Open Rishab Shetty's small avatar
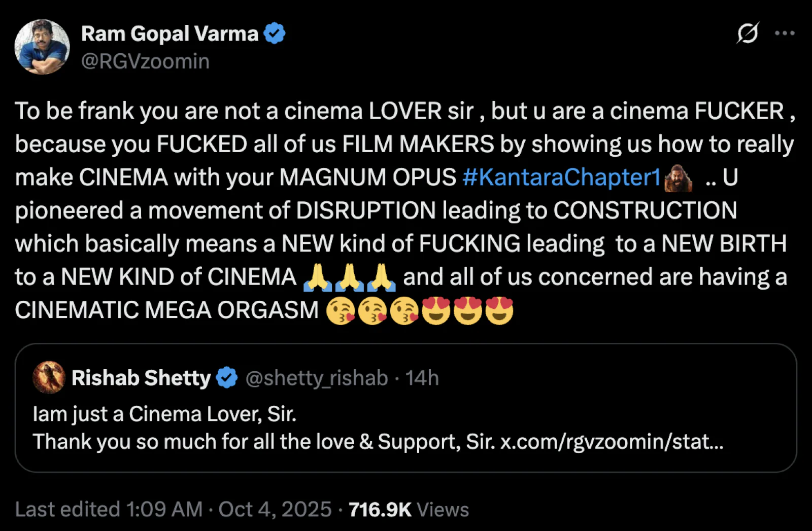The image size is (812, 531). pos(49,378)
